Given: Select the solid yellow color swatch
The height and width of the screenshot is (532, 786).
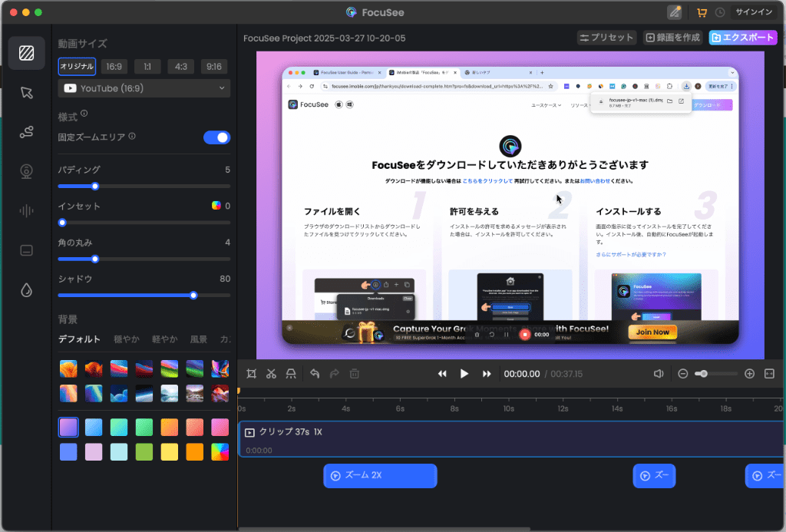Looking at the screenshot, I should click(x=170, y=451).
